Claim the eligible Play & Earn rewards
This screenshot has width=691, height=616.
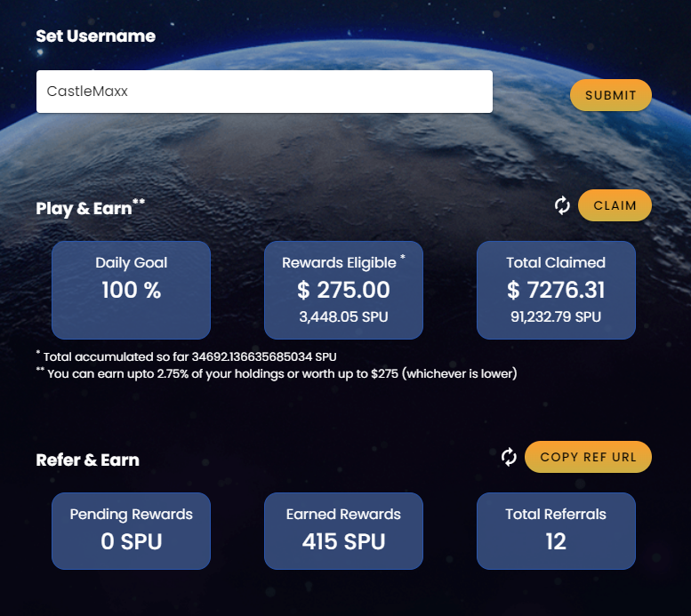(615, 205)
